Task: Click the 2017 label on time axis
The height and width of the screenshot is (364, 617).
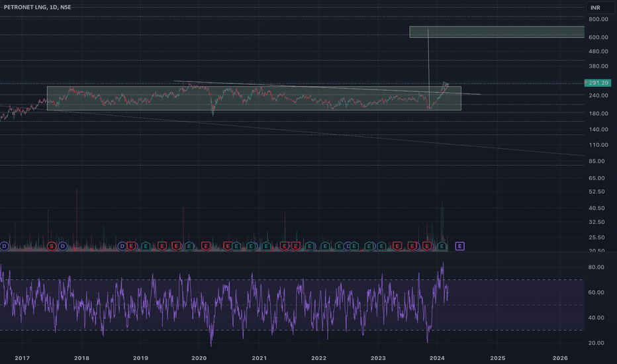Action: (x=22, y=357)
